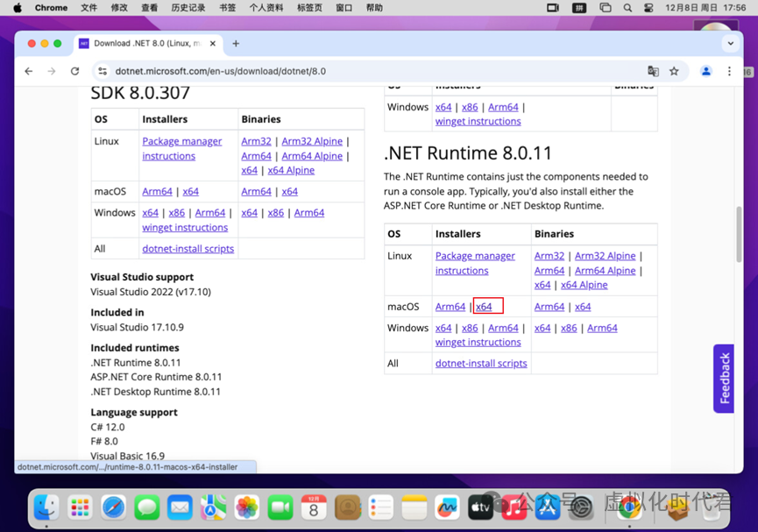Click Runtime Linux Package manager instructions link

(x=475, y=263)
